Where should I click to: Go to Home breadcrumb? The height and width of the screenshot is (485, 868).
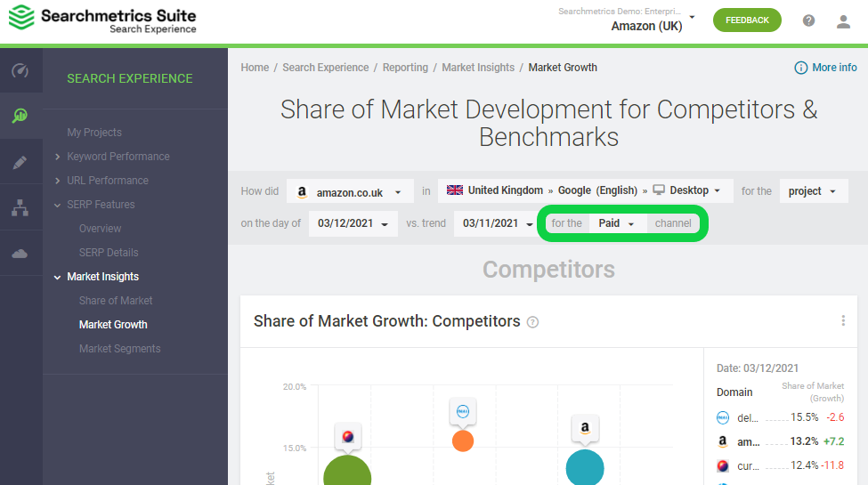(255, 68)
